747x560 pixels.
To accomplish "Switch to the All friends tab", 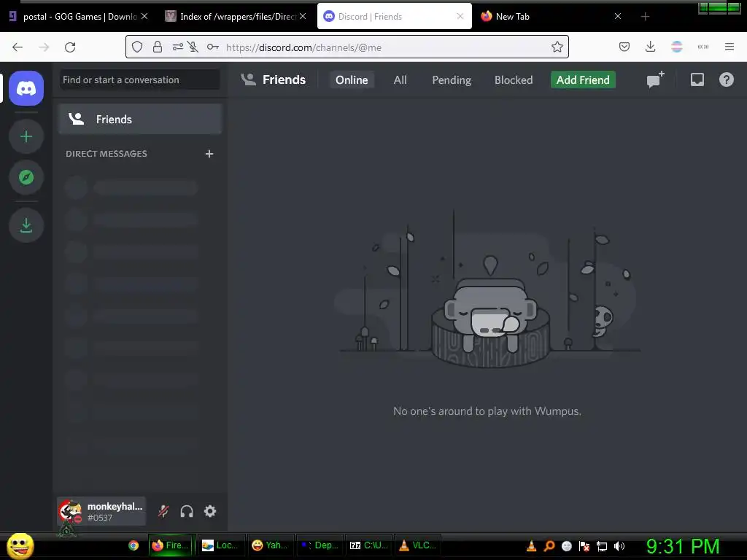I will (x=400, y=80).
